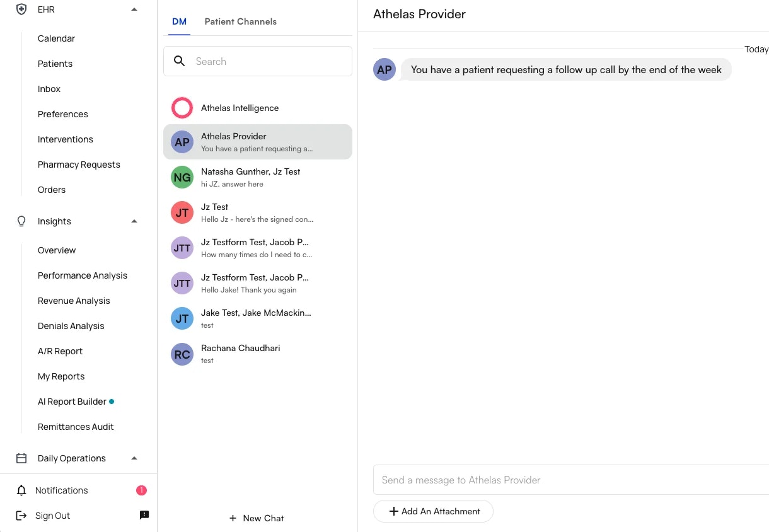Click the EHR shield icon
Image resolution: width=769 pixels, height=532 pixels.
[21, 9]
